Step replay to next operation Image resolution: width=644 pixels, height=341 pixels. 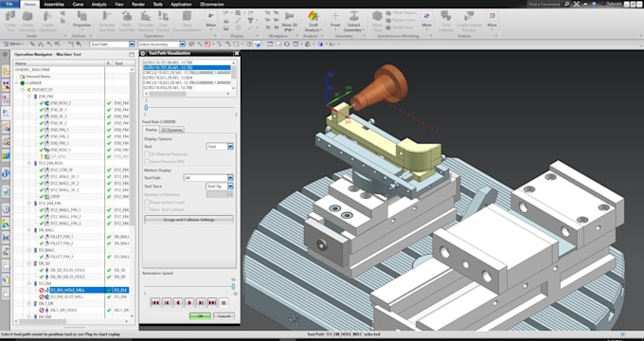pos(201,303)
